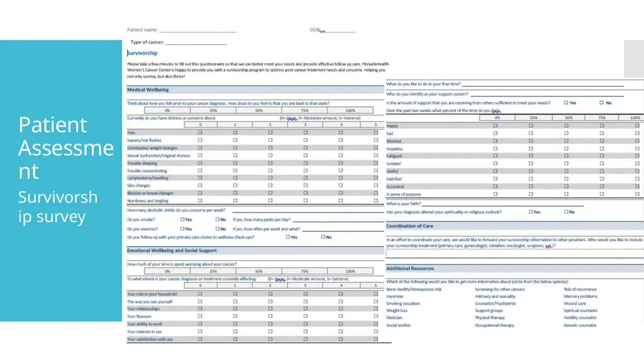Screen dimensions: 644x362
Task: Click the Medical Wellbeing section header
Action: (x=255, y=89)
